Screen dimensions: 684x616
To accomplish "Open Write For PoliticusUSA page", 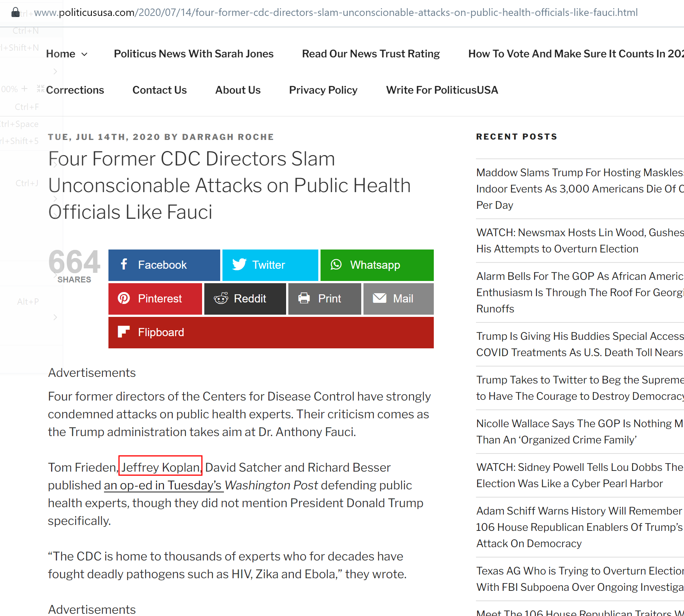I will point(442,90).
